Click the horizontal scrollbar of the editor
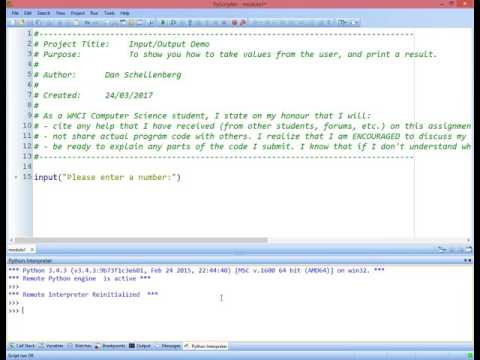Viewport: 480px width, 360px height. coord(141,240)
